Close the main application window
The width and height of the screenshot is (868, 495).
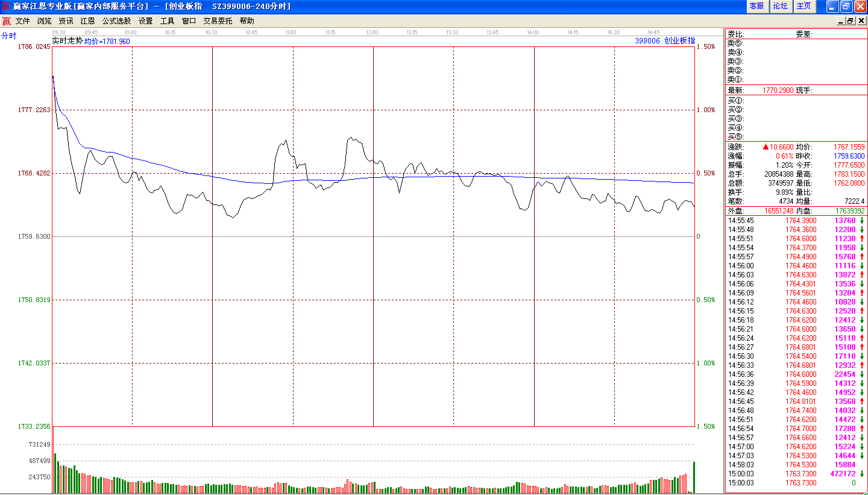tap(860, 6)
